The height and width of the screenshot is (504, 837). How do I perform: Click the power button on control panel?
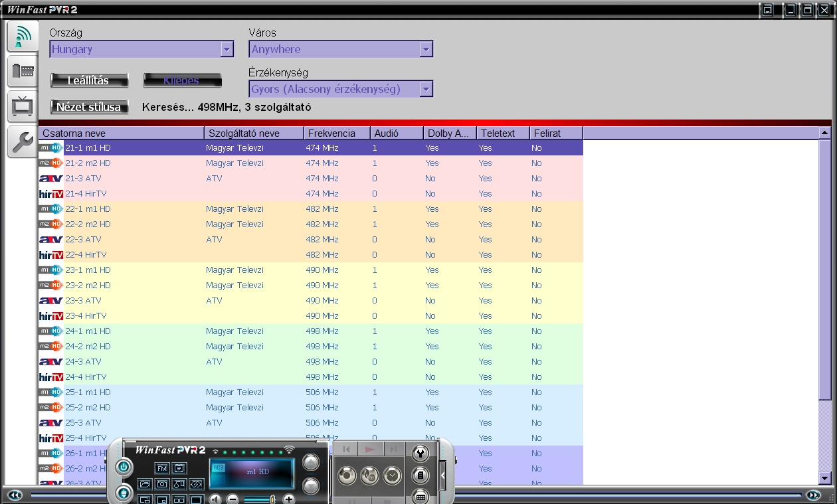point(123,467)
